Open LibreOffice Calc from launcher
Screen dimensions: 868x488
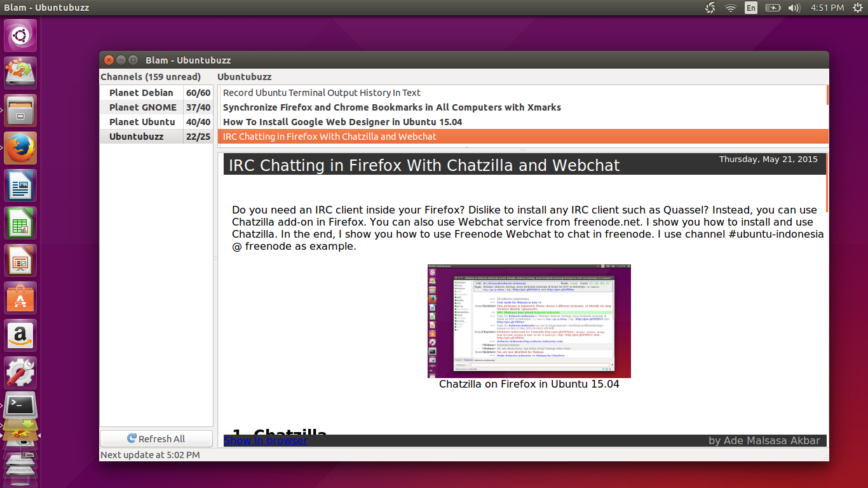click(x=21, y=223)
